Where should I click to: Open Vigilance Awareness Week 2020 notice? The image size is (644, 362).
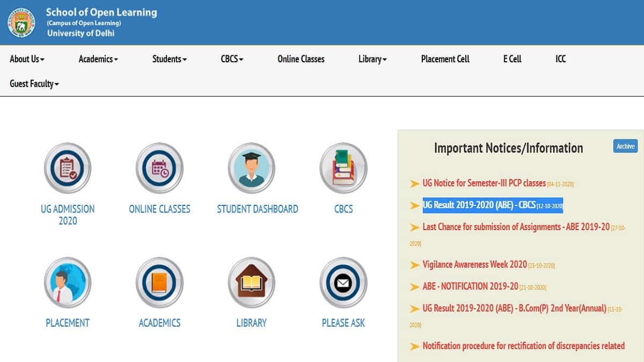475,265
